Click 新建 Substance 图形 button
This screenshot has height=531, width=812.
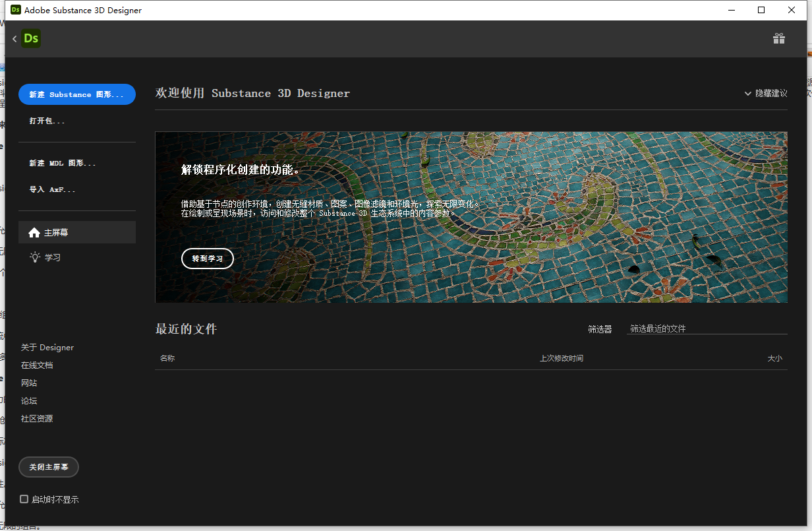coord(77,94)
